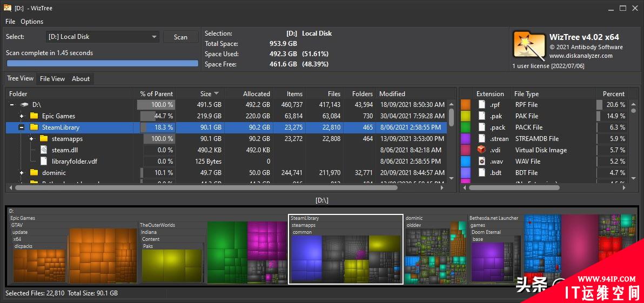Viewport: 644px width, 303px height.
Task: Click the .wav audio file icon
Action: pos(482,161)
